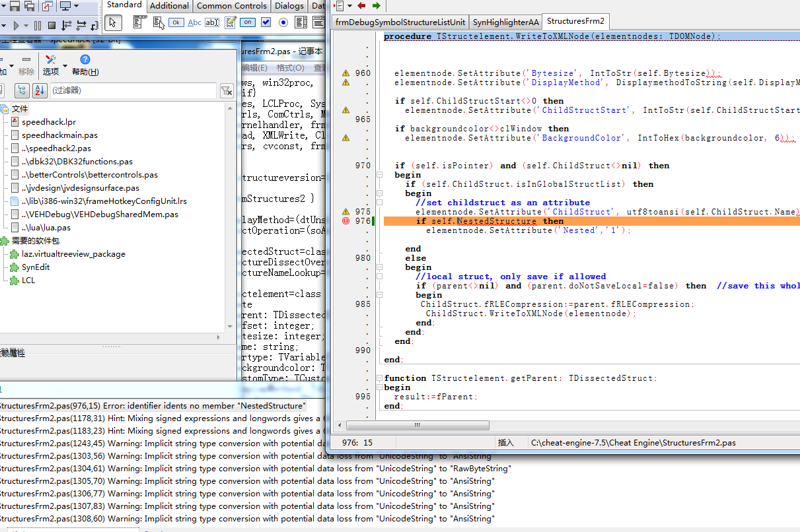Click the Pause execution icon
Screen dimensions: 800x532
36,26
